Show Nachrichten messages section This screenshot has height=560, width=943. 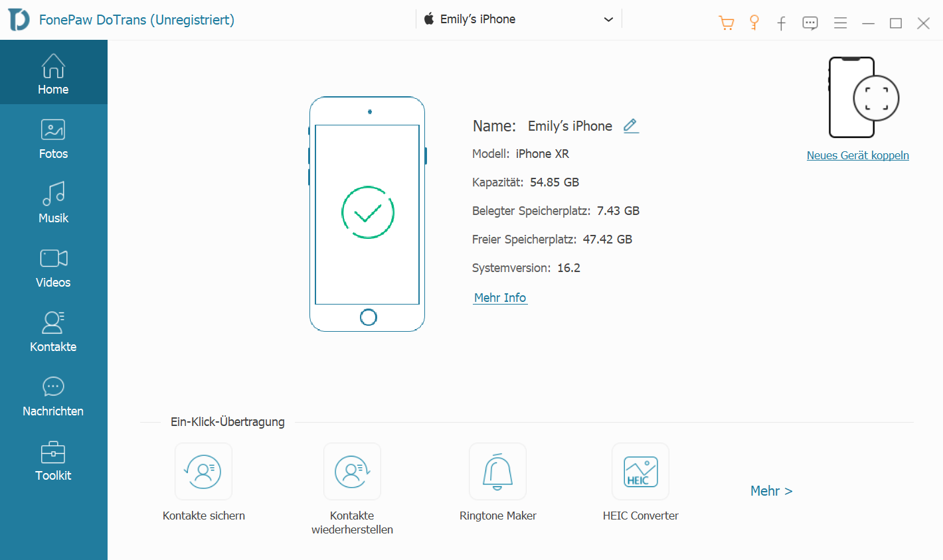[53, 396]
